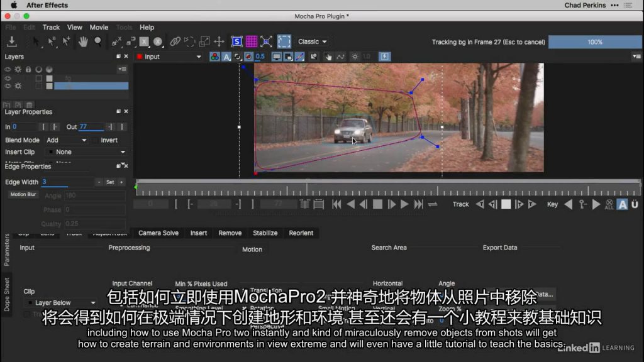Click the monitor display icon
Viewport: 644px width, 362px height.
pos(277,57)
